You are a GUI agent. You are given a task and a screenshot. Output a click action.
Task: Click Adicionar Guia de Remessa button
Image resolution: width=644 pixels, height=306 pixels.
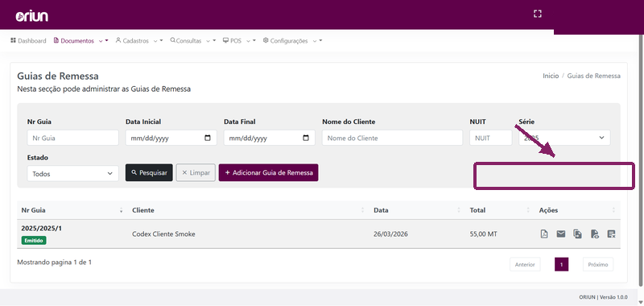[269, 172]
